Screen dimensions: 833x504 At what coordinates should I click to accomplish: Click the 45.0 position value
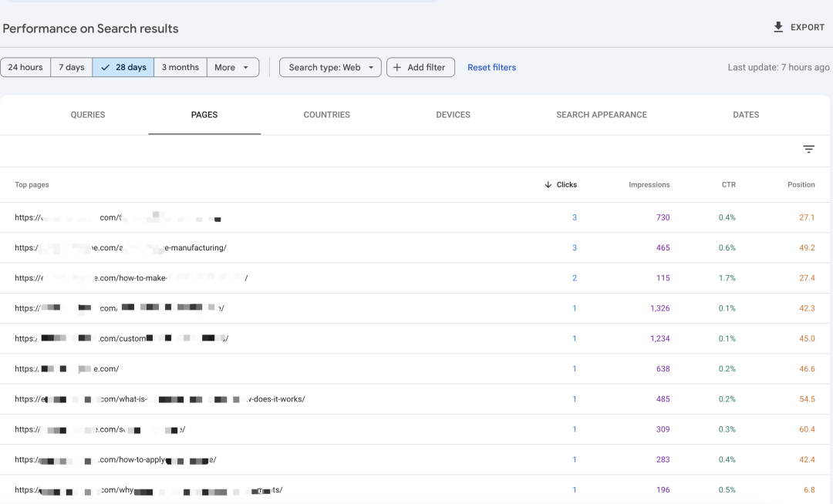807,338
